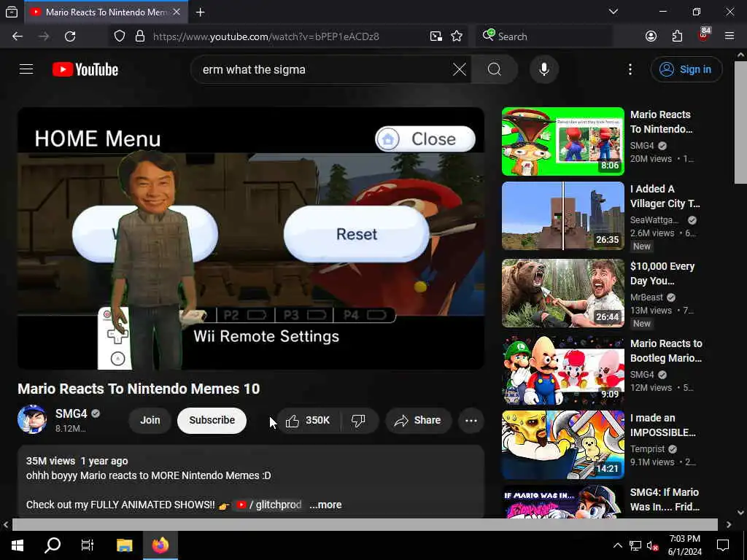
Task: Select the Mario Reacts To Nintendo tab
Action: coord(106,12)
